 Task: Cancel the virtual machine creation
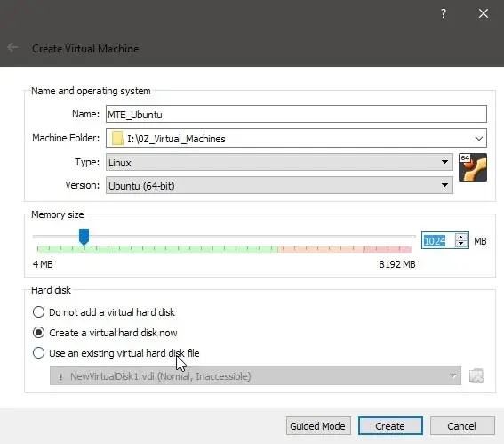462,426
